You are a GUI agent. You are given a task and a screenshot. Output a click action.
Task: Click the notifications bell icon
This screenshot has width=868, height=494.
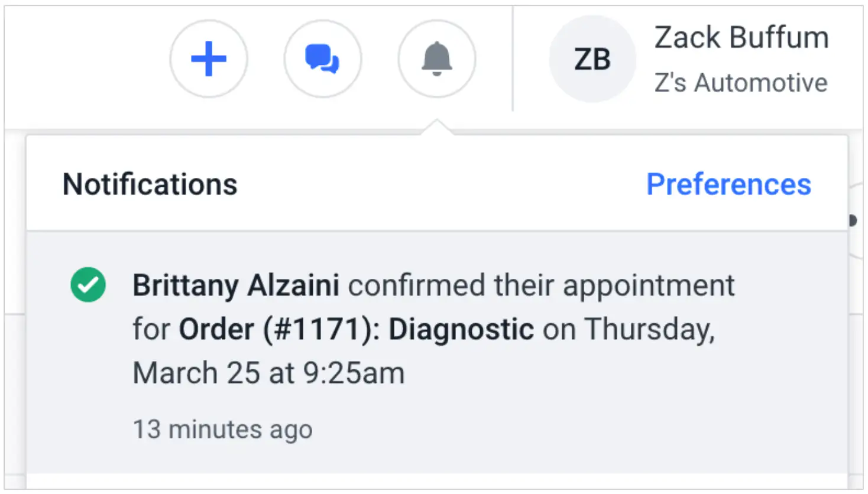pyautogui.click(x=436, y=59)
